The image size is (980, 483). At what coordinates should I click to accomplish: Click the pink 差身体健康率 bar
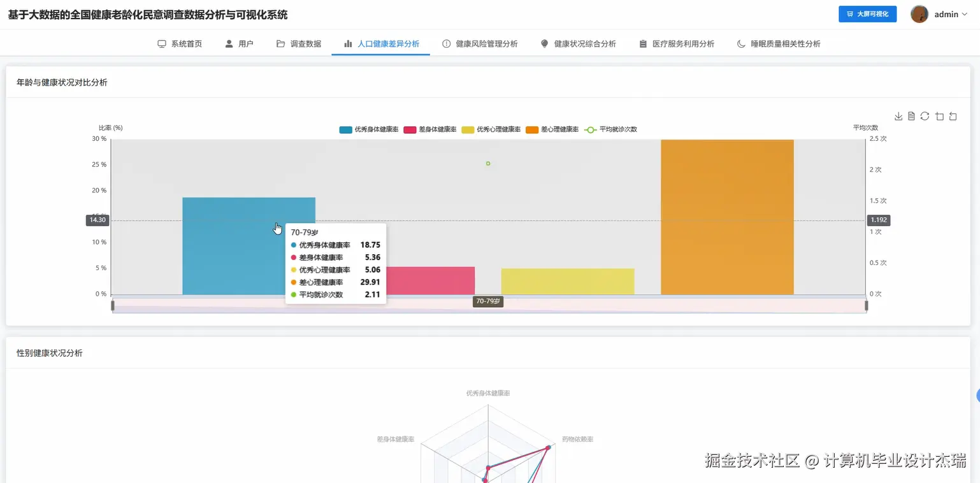[x=430, y=280]
